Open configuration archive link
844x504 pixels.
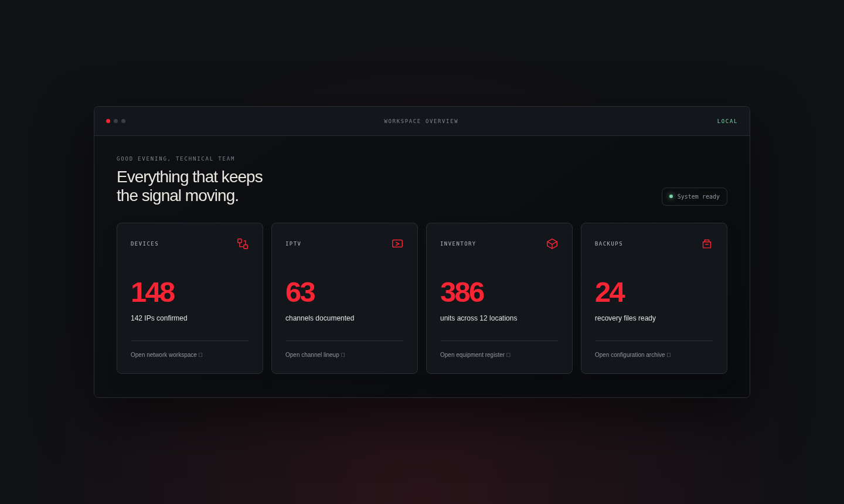pos(633,355)
